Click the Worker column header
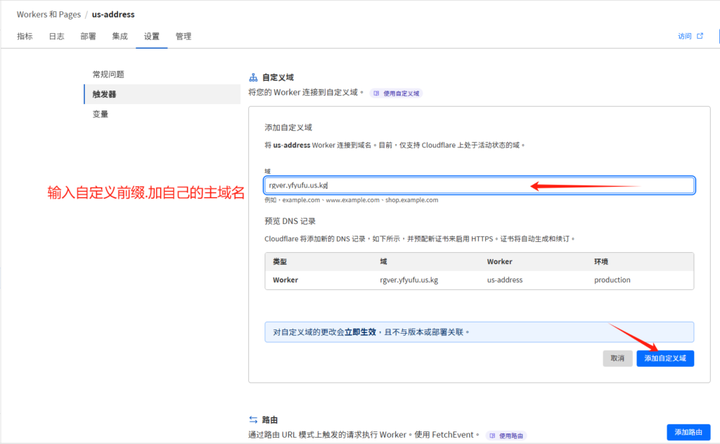This screenshot has width=720, height=444. click(x=500, y=262)
